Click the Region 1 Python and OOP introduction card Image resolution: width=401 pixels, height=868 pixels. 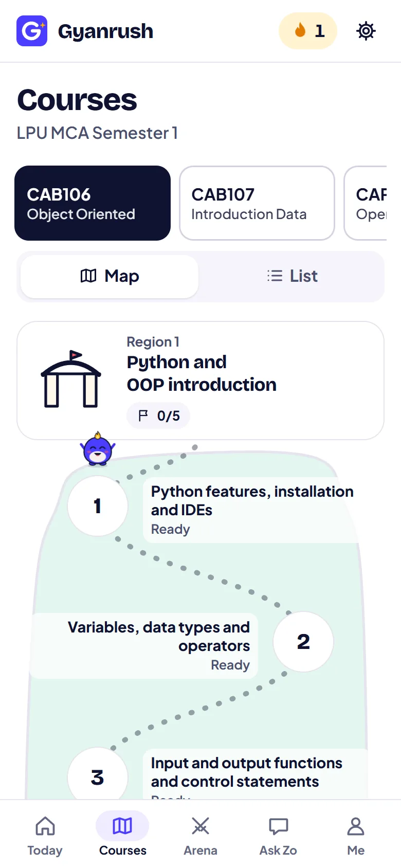200,381
